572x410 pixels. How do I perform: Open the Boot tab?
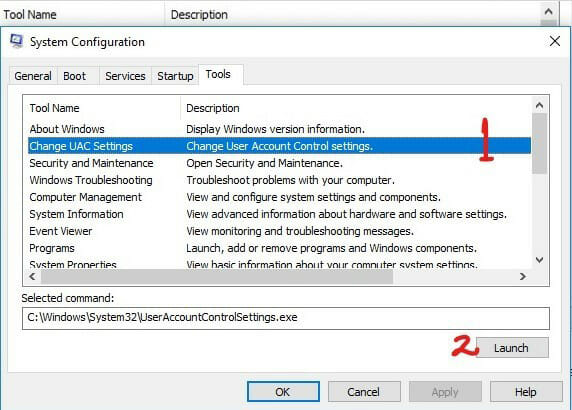(x=74, y=76)
